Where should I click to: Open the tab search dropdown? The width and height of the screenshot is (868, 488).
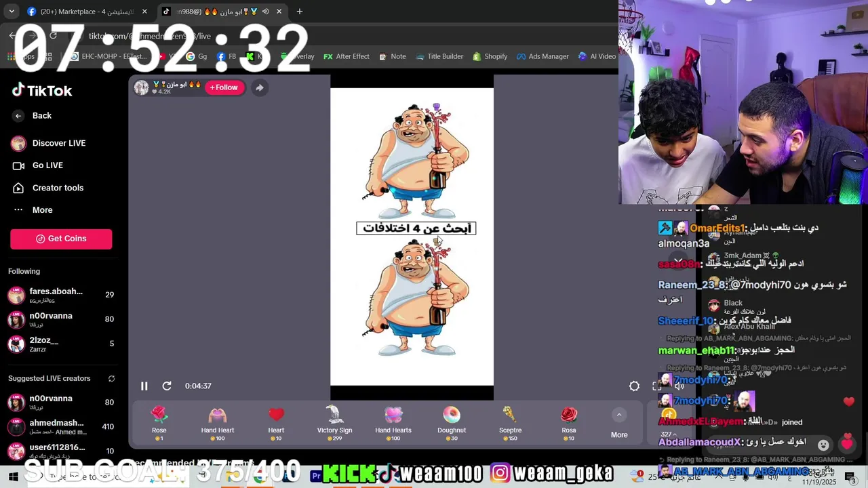click(12, 12)
